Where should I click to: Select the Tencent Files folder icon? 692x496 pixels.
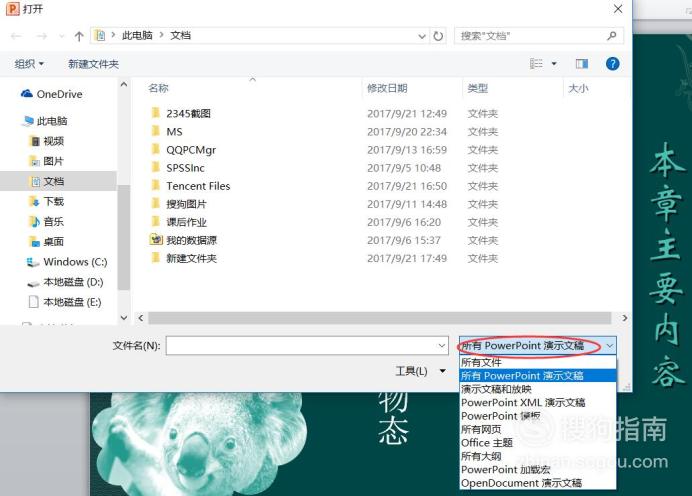tap(155, 185)
